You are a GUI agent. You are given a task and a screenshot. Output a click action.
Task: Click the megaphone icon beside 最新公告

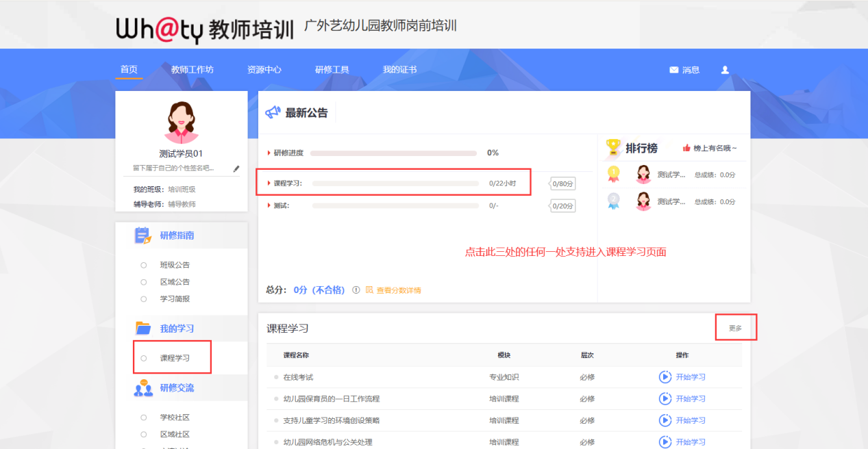[275, 113]
